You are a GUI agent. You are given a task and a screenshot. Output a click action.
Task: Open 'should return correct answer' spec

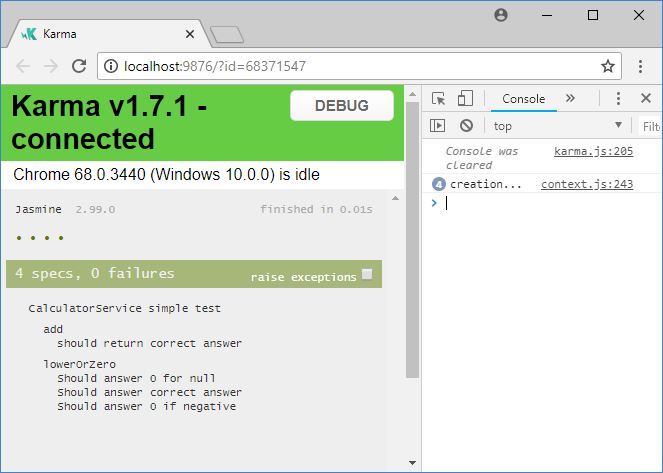tap(149, 343)
